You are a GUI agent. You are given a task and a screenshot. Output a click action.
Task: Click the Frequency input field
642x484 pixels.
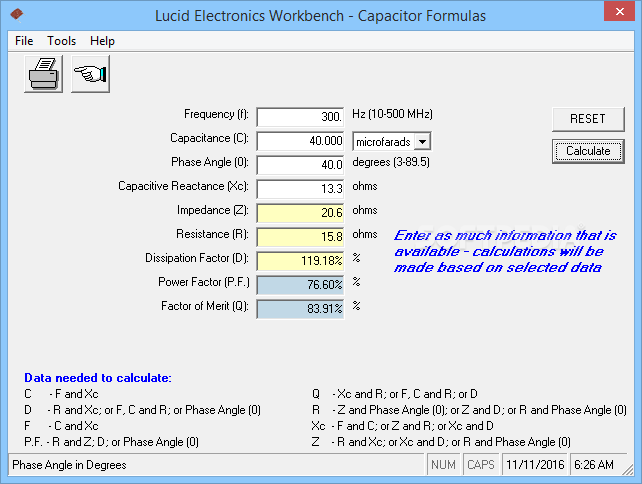coord(300,117)
